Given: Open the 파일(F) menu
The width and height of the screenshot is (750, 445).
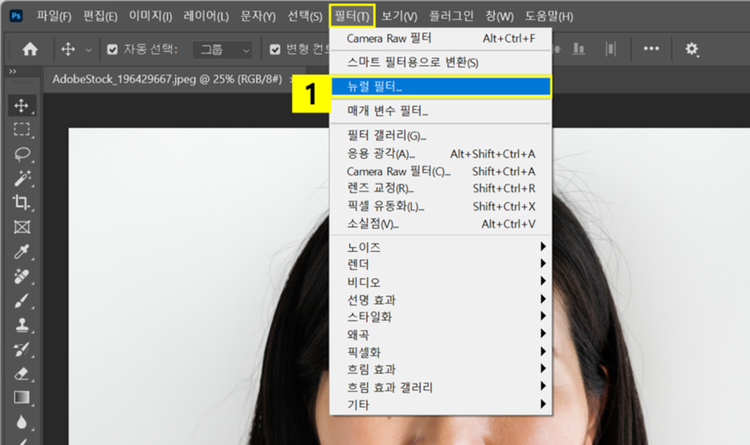Looking at the screenshot, I should click(54, 16).
